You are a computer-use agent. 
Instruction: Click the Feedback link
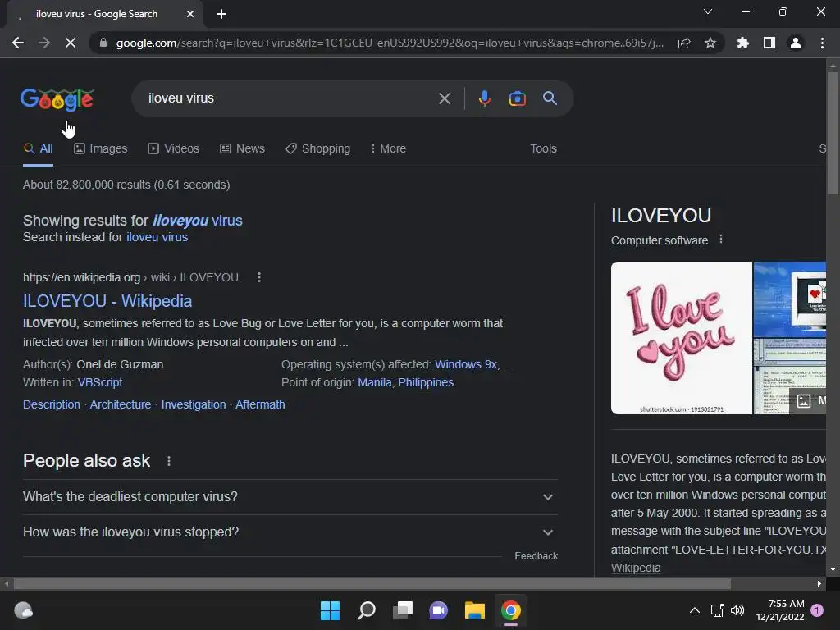536,556
